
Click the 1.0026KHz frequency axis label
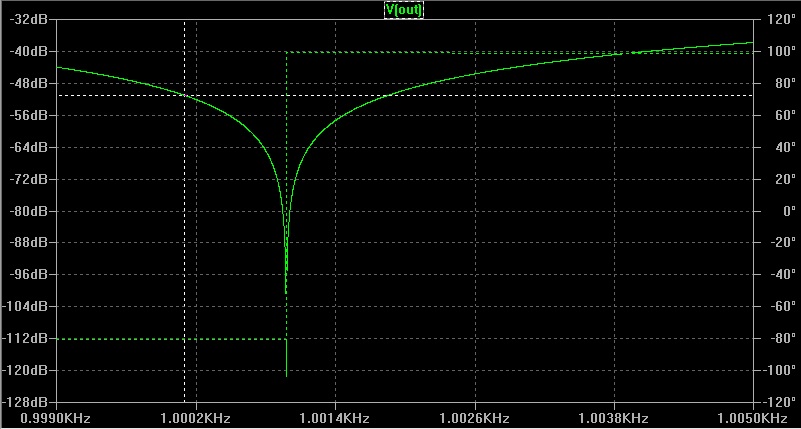[475, 419]
